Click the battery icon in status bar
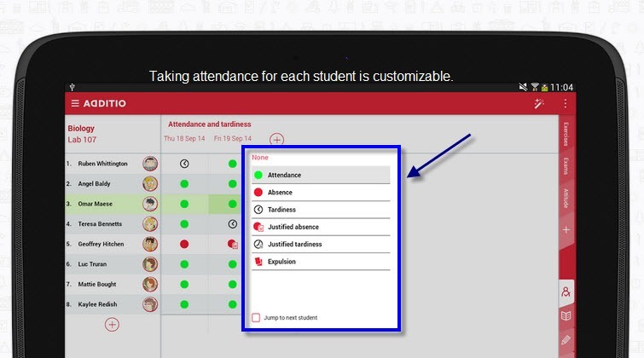The height and width of the screenshot is (358, 644). pyautogui.click(x=544, y=88)
